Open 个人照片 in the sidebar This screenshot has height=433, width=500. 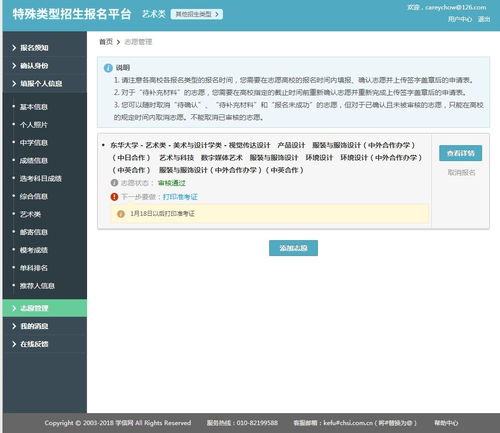34,125
